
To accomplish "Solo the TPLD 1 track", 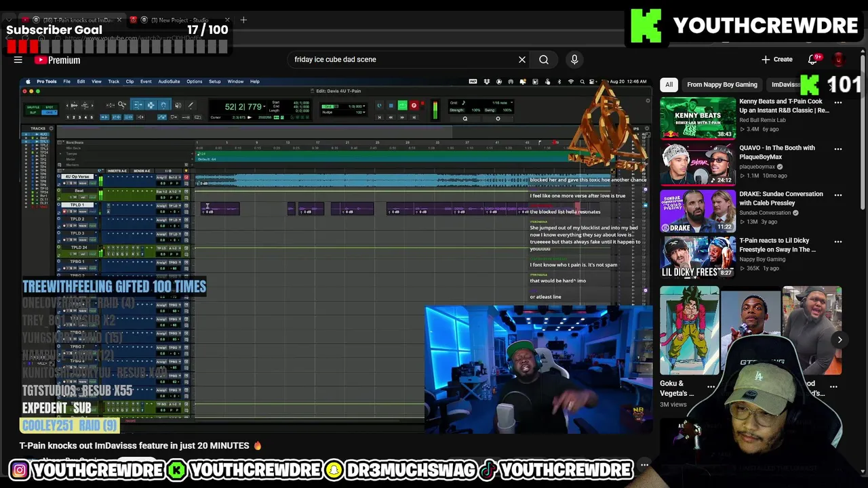I will 71,211.
